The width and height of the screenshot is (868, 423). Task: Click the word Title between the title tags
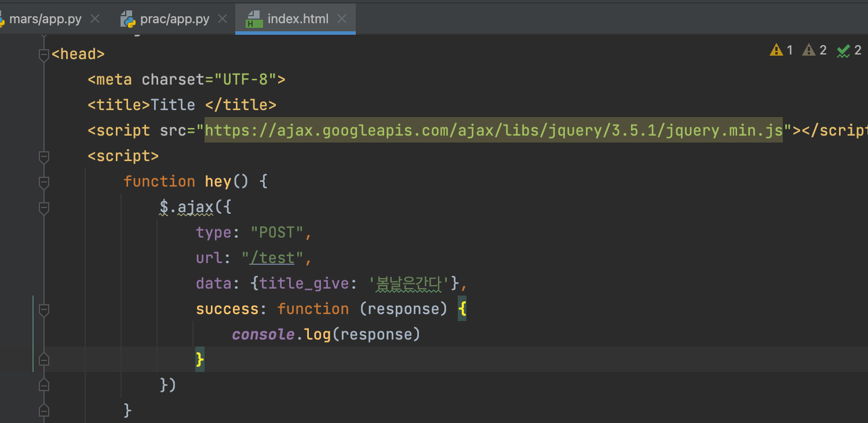[173, 105]
